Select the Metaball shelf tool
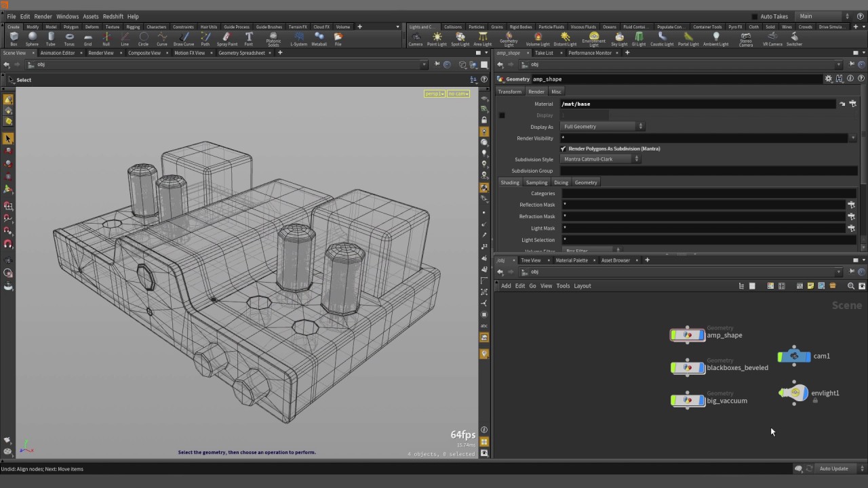The height and width of the screenshot is (488, 868). [x=319, y=39]
